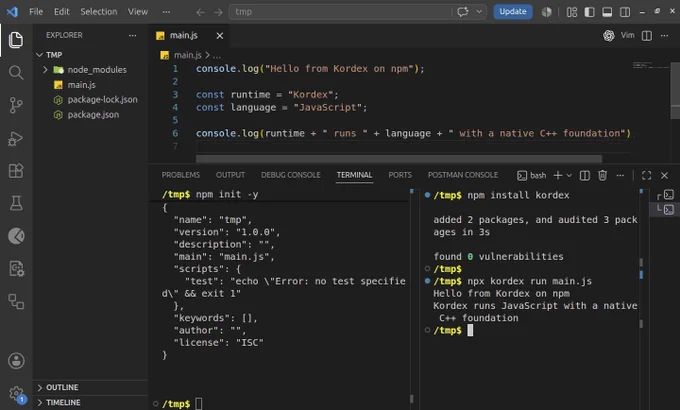Maximize the terminal panel size
Image resolution: width=680 pixels, height=410 pixels.
(x=646, y=175)
